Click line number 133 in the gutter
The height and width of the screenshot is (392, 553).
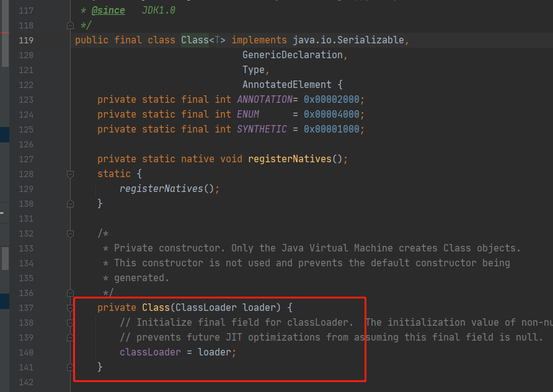26,249
